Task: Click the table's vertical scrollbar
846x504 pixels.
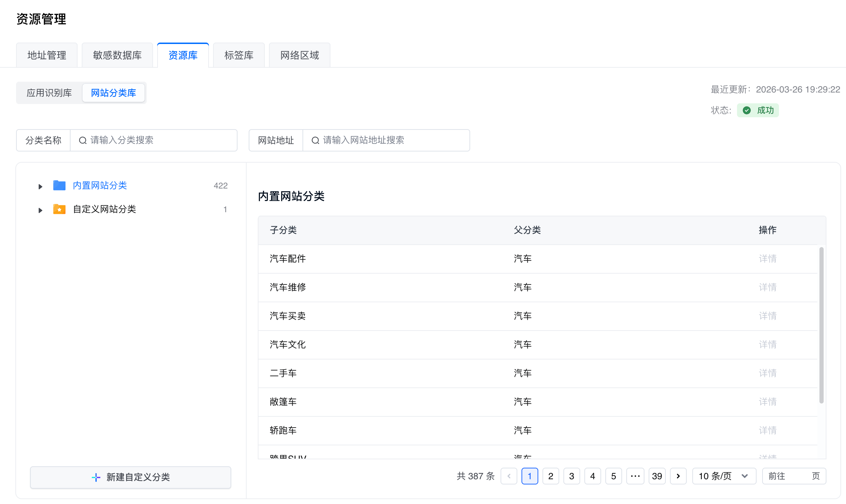Action: [821, 325]
